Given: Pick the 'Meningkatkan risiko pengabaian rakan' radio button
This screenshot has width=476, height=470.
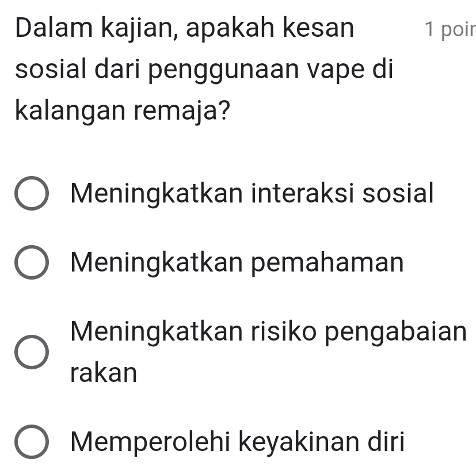Looking at the screenshot, I should coord(31,352).
